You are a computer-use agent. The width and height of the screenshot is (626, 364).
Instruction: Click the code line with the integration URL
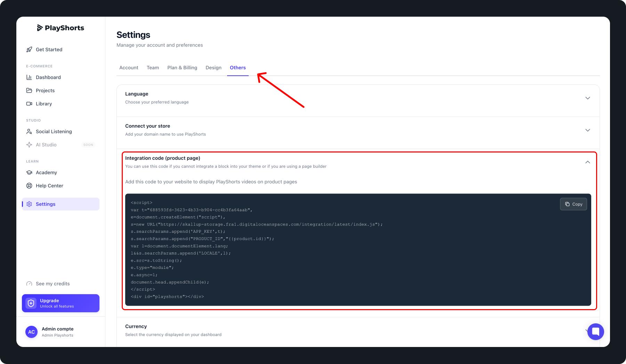[257, 224]
